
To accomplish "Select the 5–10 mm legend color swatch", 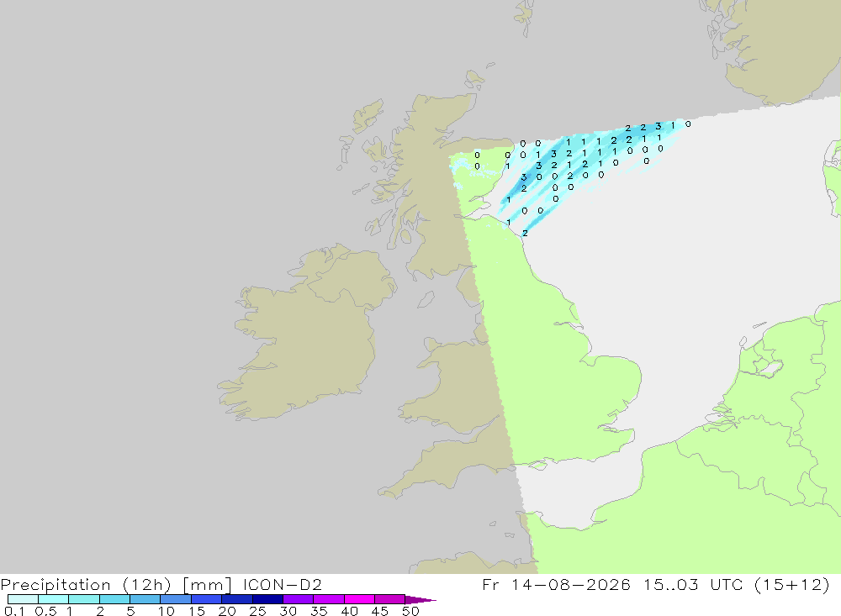I will [145, 599].
